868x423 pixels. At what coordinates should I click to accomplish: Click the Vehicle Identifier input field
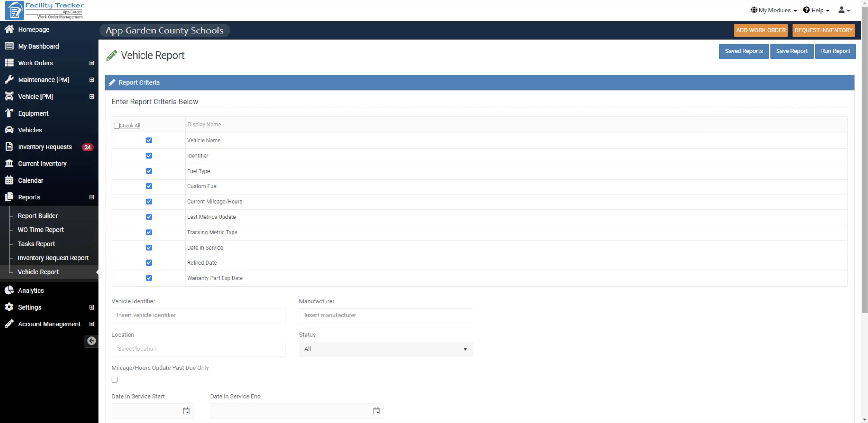pyautogui.click(x=198, y=316)
